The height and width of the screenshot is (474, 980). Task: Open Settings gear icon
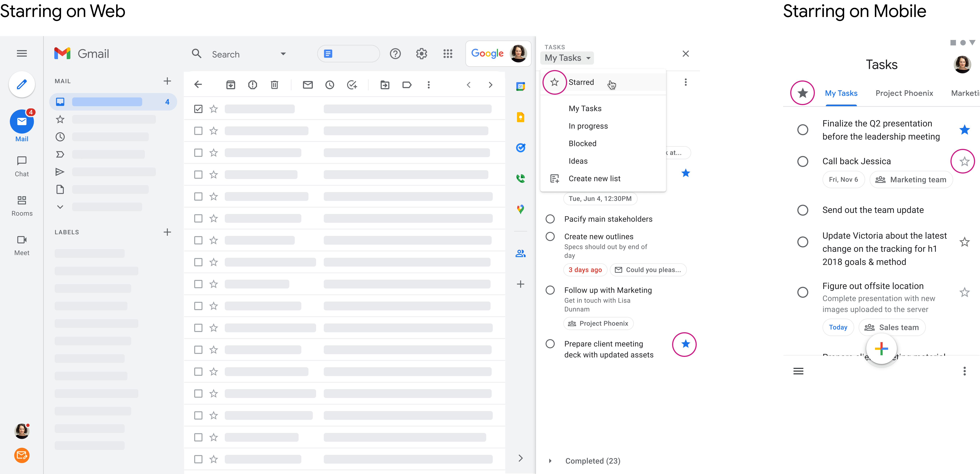(421, 54)
